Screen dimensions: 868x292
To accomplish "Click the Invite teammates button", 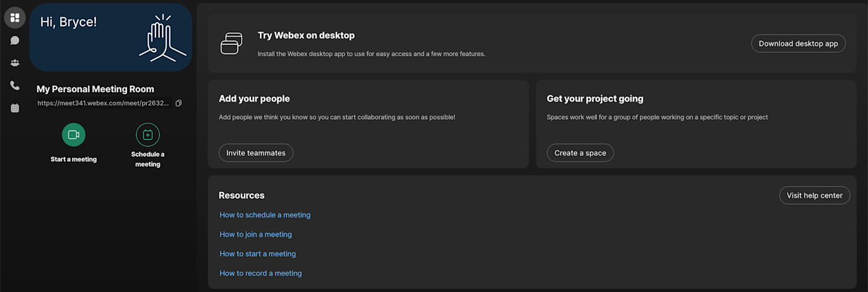I will pyautogui.click(x=255, y=153).
